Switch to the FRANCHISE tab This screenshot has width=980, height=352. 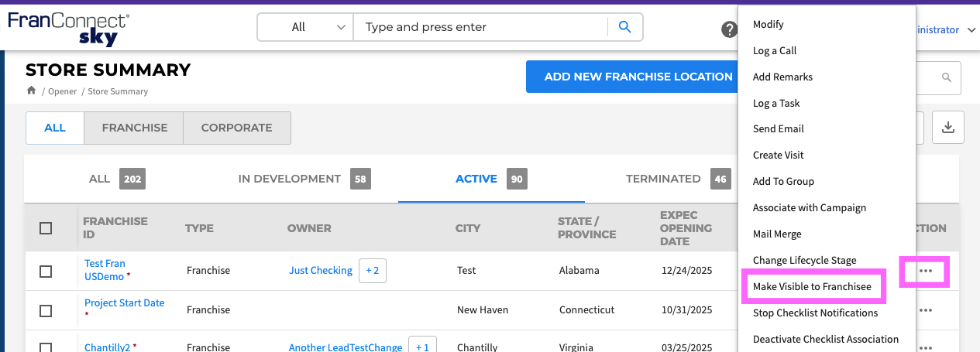click(x=134, y=128)
